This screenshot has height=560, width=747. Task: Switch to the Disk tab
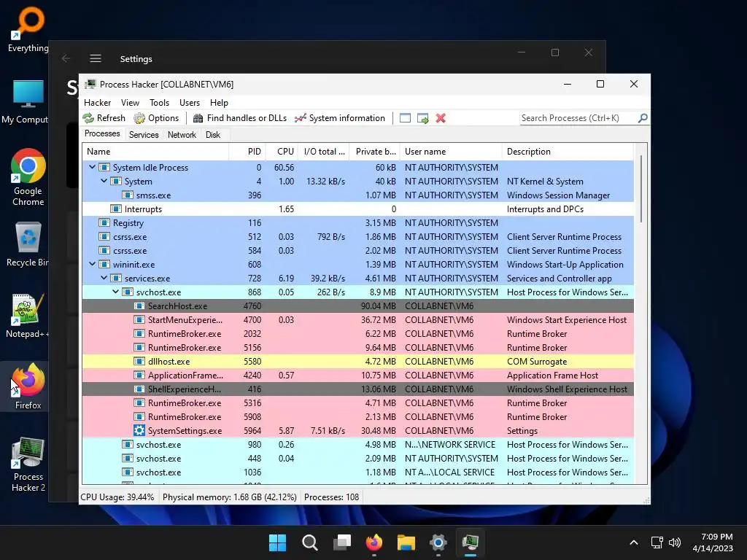(213, 135)
